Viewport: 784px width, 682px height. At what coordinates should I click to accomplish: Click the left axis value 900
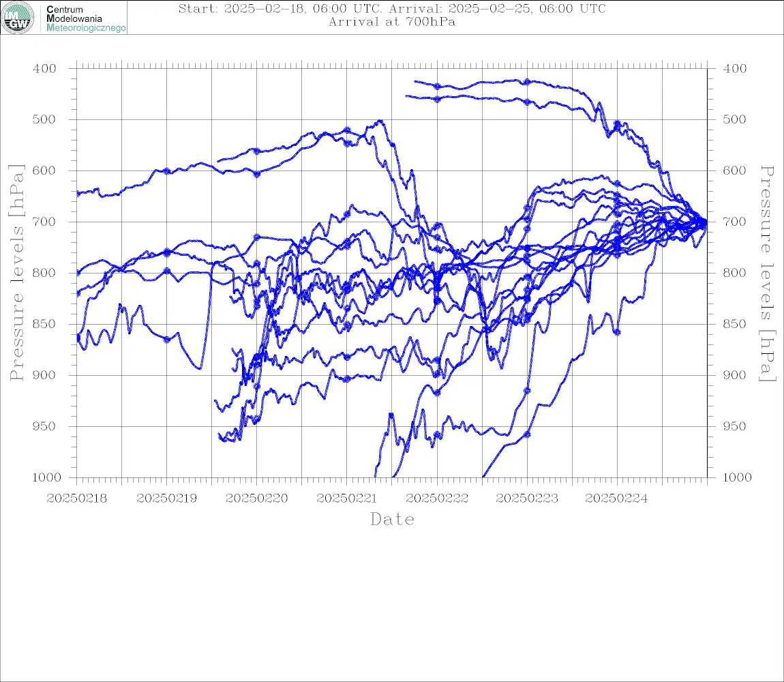44,375
